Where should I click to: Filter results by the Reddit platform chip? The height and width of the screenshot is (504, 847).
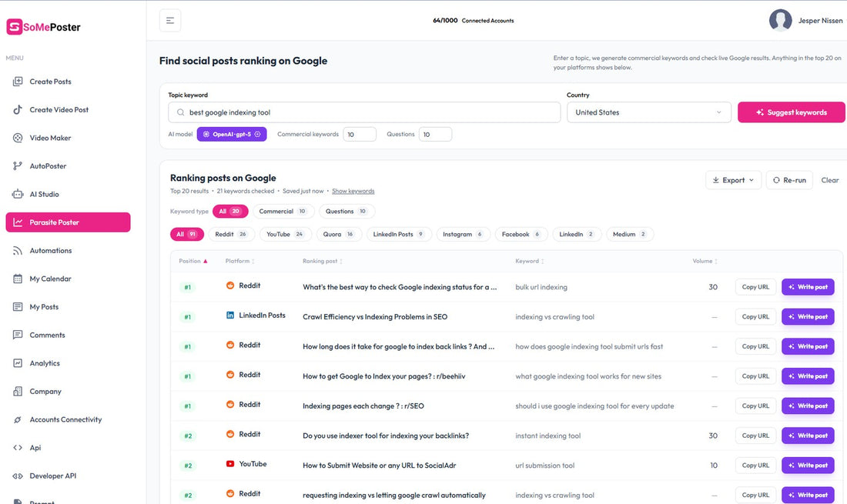point(231,234)
